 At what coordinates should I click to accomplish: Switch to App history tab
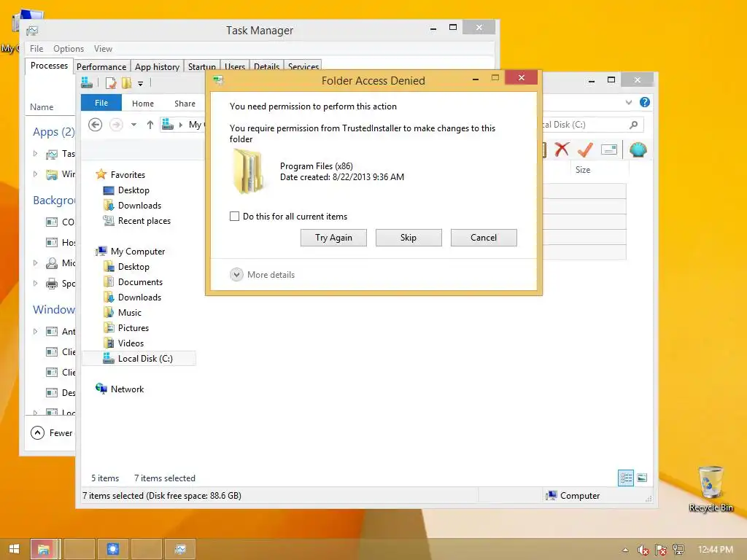coord(157,66)
